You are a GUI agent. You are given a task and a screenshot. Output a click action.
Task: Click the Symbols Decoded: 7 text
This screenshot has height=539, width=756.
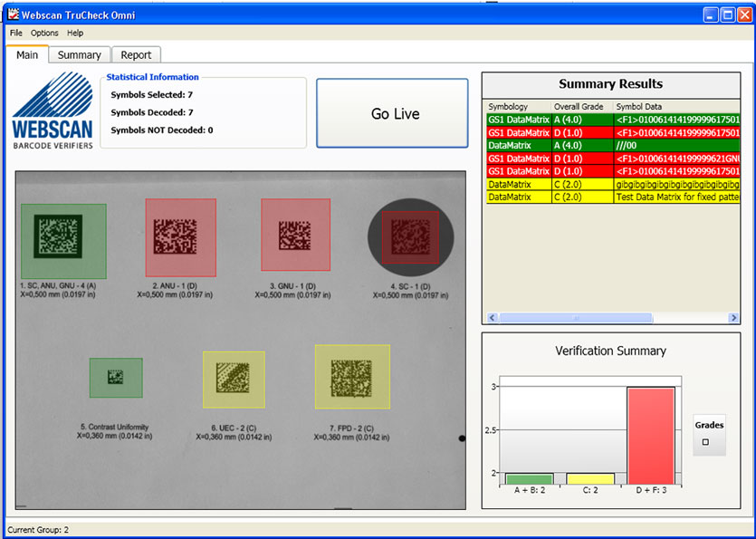click(152, 112)
